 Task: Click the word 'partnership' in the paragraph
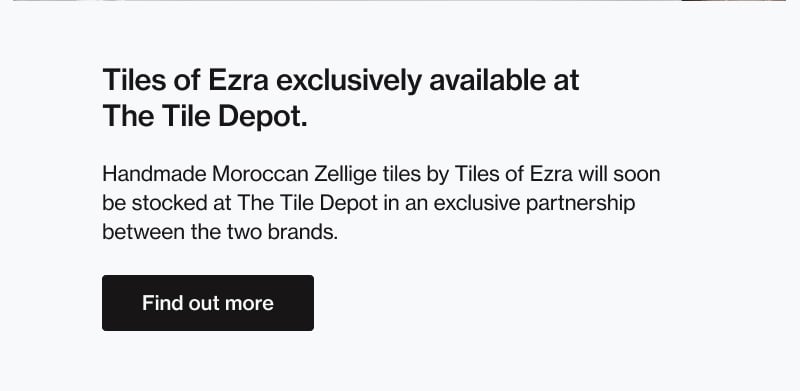[580, 205]
